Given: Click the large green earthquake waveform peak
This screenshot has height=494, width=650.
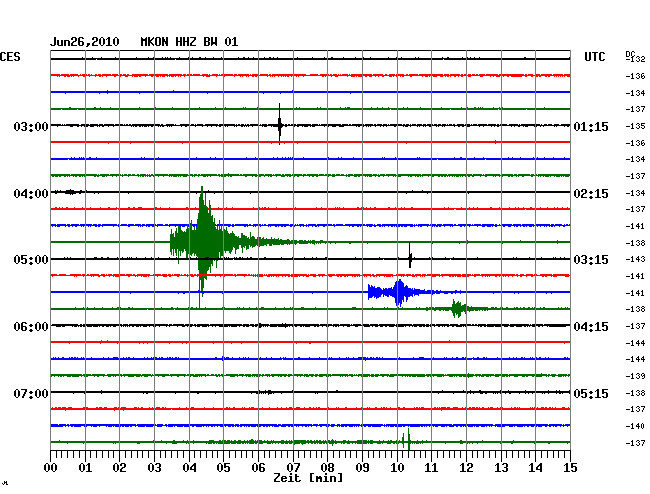Looking at the screenshot, I should [203, 242].
